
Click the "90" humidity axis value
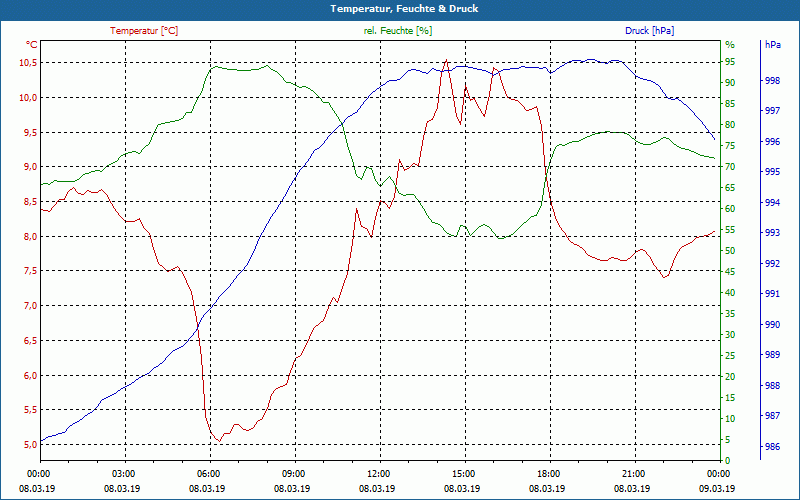tap(730, 83)
